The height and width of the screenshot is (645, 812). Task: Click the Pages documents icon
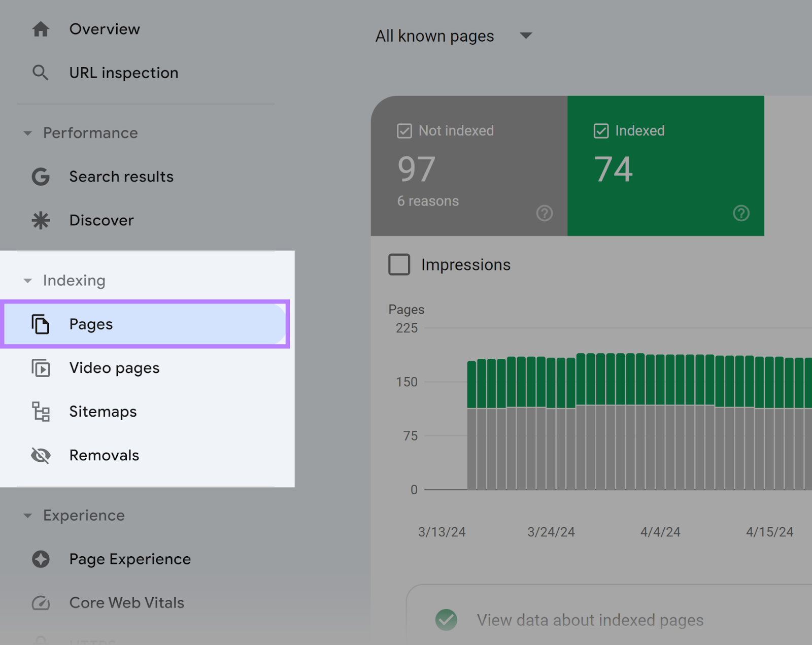(41, 324)
